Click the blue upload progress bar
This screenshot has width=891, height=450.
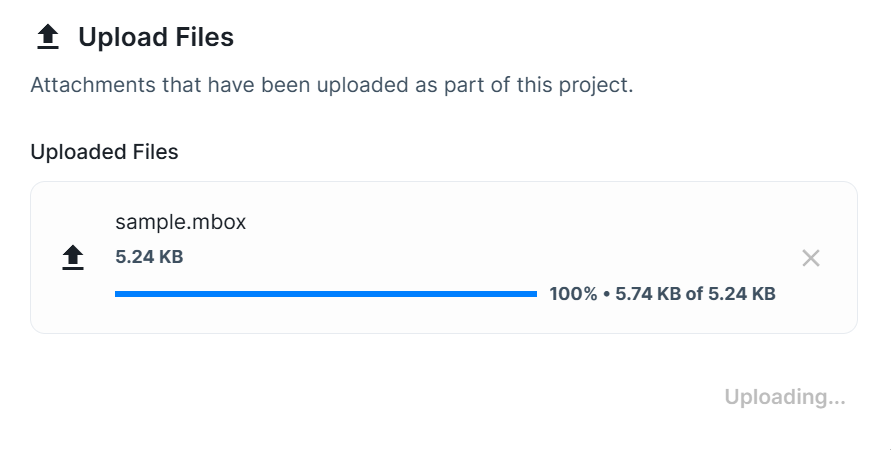(x=326, y=294)
